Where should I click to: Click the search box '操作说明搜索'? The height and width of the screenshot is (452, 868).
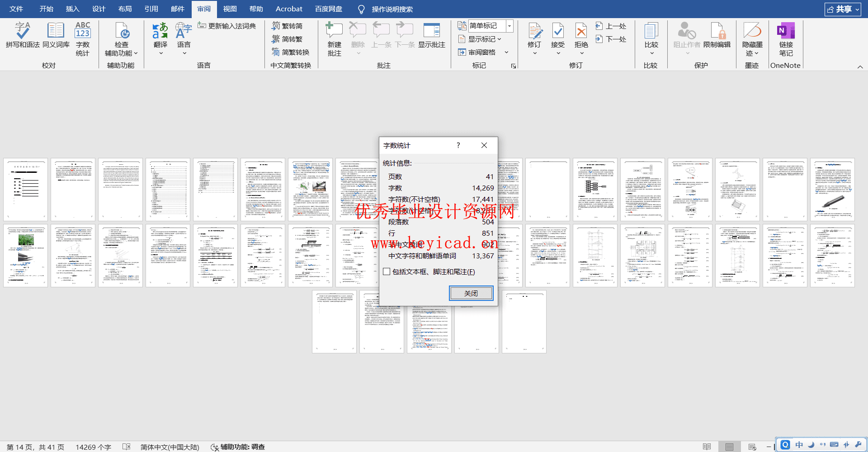pyautogui.click(x=392, y=9)
